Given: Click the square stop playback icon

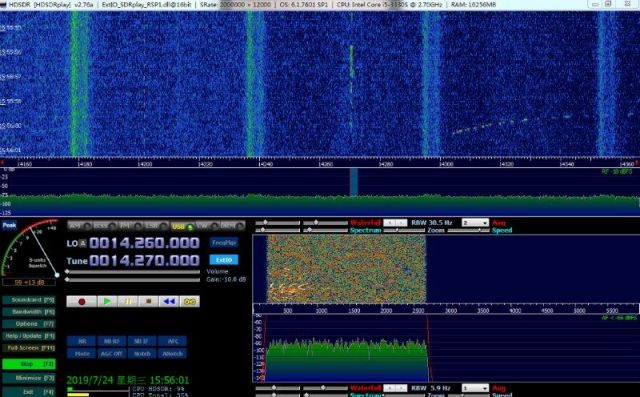Looking at the screenshot, I should [x=149, y=302].
